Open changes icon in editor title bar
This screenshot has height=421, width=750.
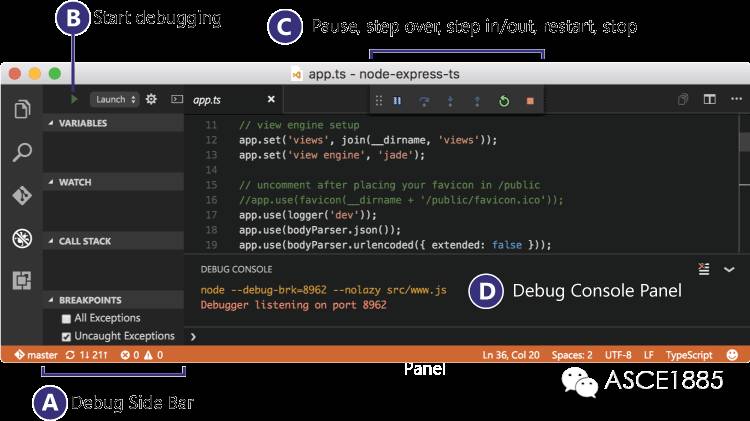tap(683, 99)
